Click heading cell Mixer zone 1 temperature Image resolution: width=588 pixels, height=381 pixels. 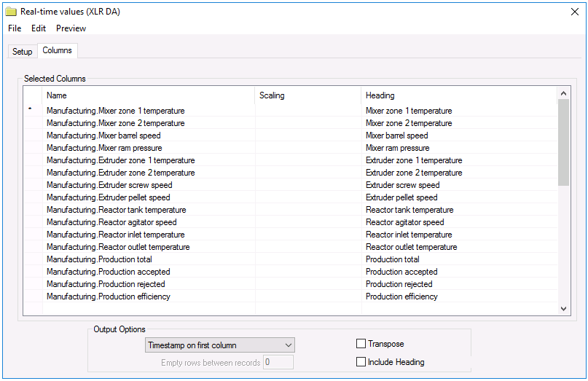point(459,111)
